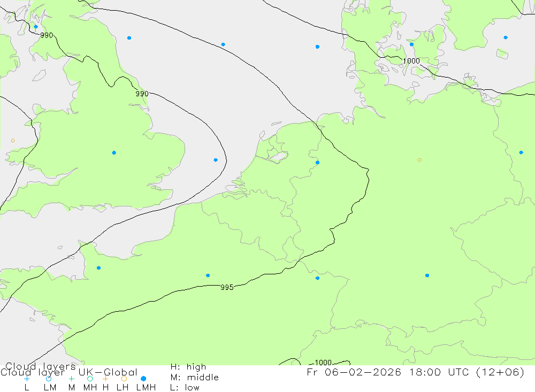Click the 990 isobar label on England's east coast
The image size is (535, 392).
click(142, 94)
